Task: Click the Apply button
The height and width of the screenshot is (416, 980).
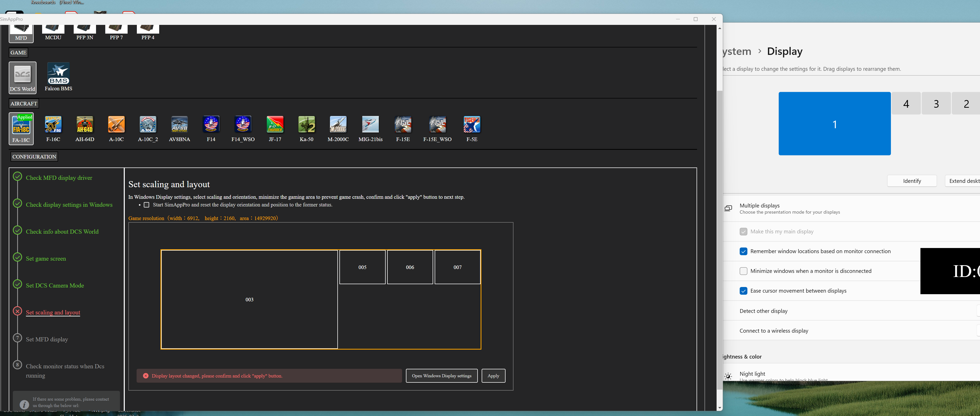Action: [x=493, y=376]
